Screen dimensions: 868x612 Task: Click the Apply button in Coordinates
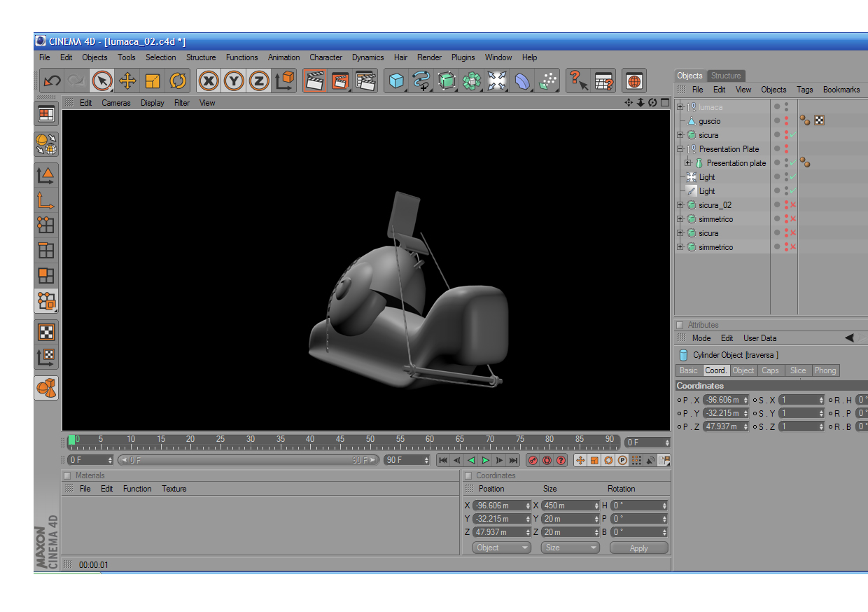point(638,548)
